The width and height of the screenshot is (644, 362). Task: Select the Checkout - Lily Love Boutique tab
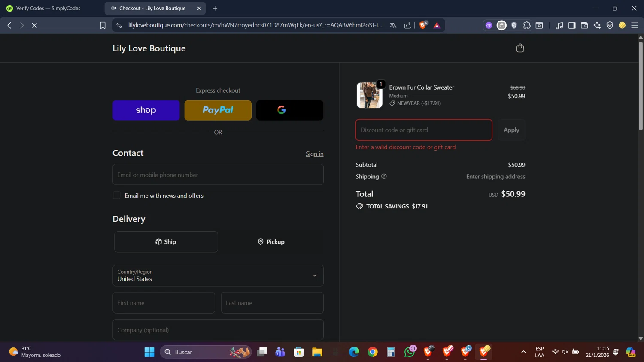tap(152, 8)
